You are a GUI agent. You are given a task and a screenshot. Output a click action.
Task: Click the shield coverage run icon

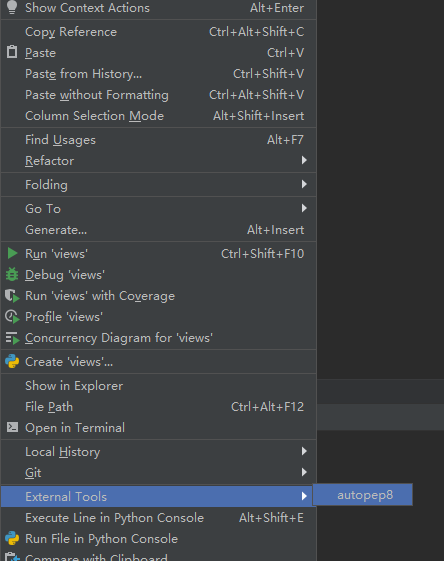pyautogui.click(x=12, y=296)
